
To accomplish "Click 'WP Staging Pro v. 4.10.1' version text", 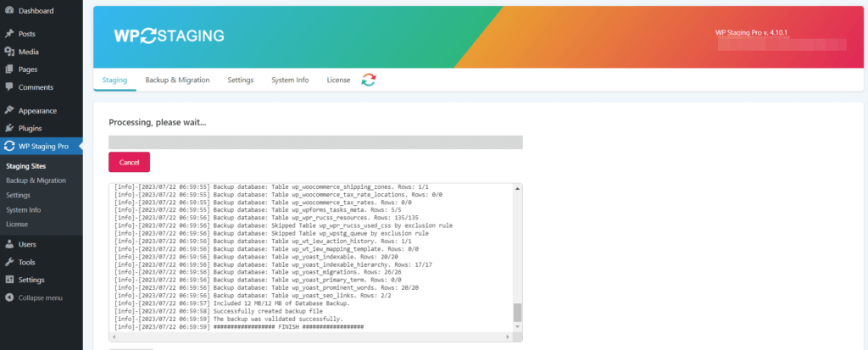I will click(752, 33).
